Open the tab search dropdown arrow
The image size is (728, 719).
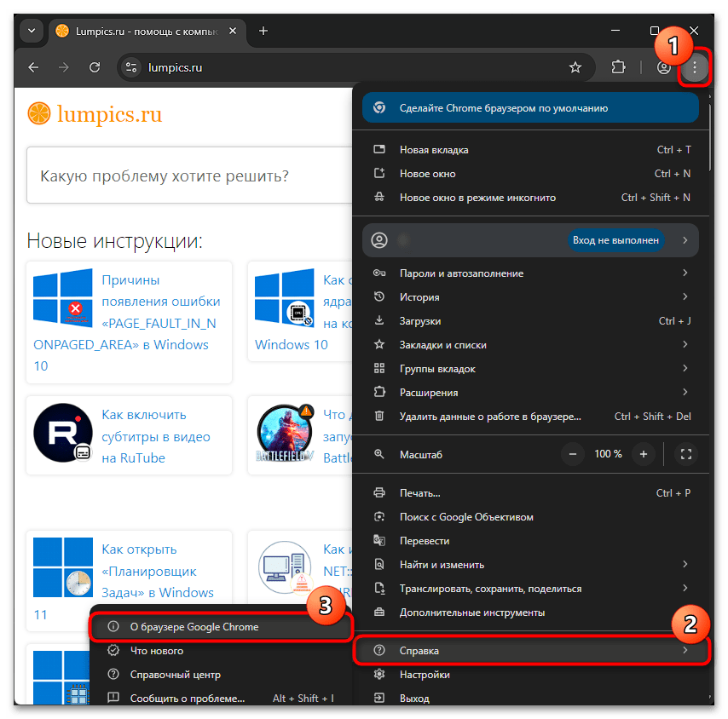(32, 31)
